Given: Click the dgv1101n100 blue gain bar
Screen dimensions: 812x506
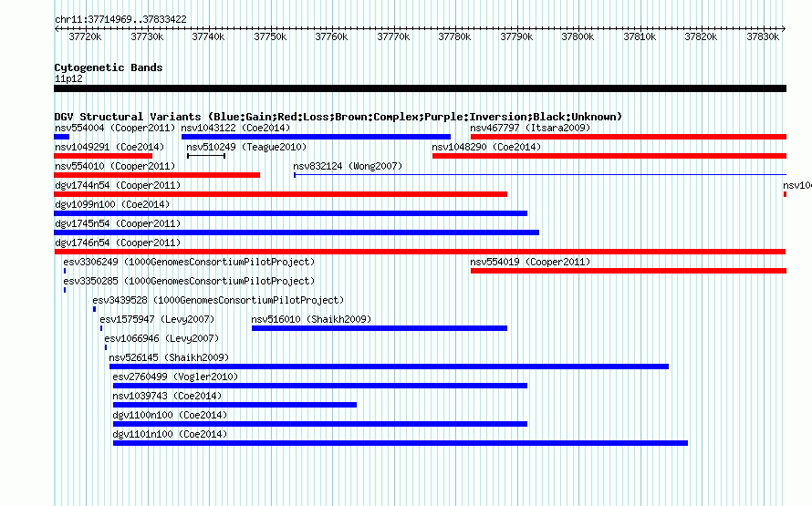Looking at the screenshot, I should click(x=401, y=443).
